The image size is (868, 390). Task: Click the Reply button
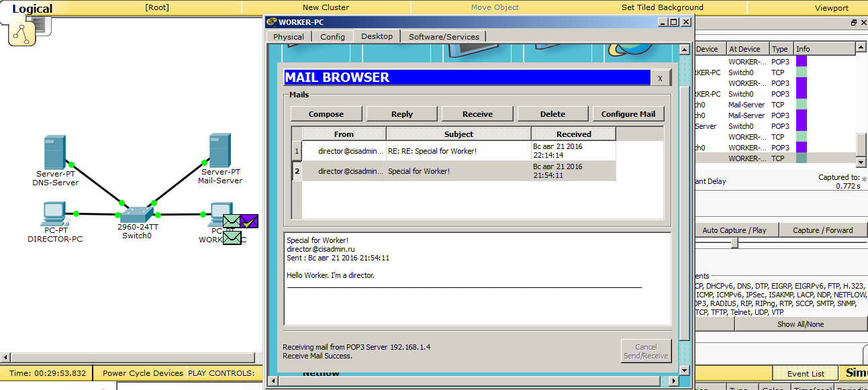click(x=402, y=114)
